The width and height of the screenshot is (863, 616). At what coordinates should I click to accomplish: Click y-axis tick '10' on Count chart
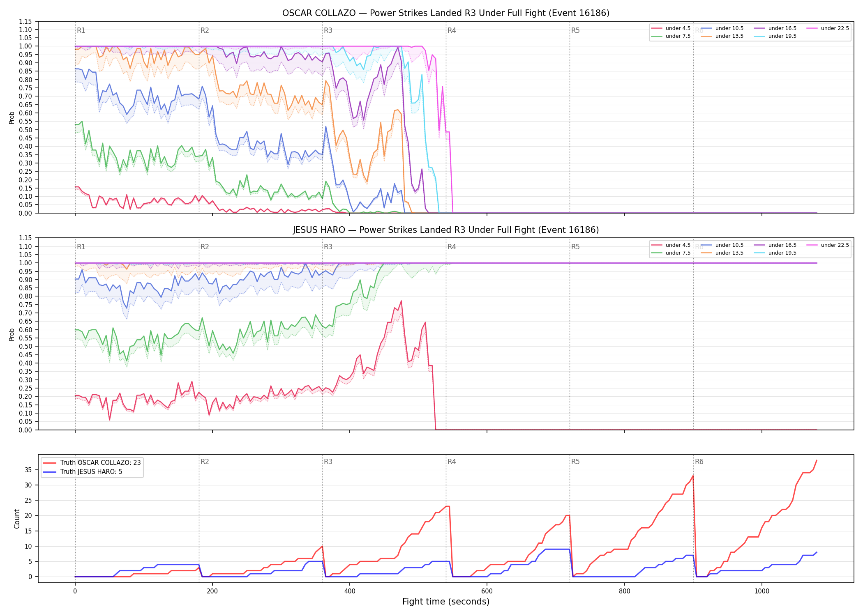[x=28, y=546]
